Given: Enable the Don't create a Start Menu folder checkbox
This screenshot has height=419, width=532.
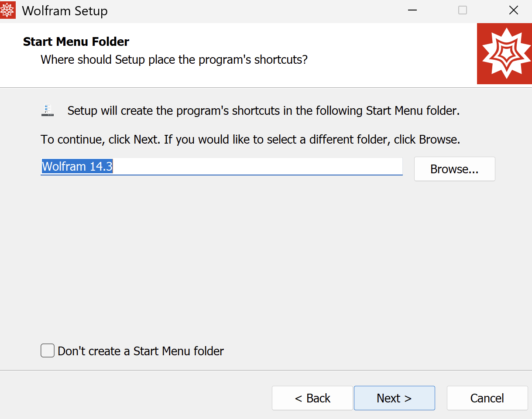Looking at the screenshot, I should click(48, 351).
